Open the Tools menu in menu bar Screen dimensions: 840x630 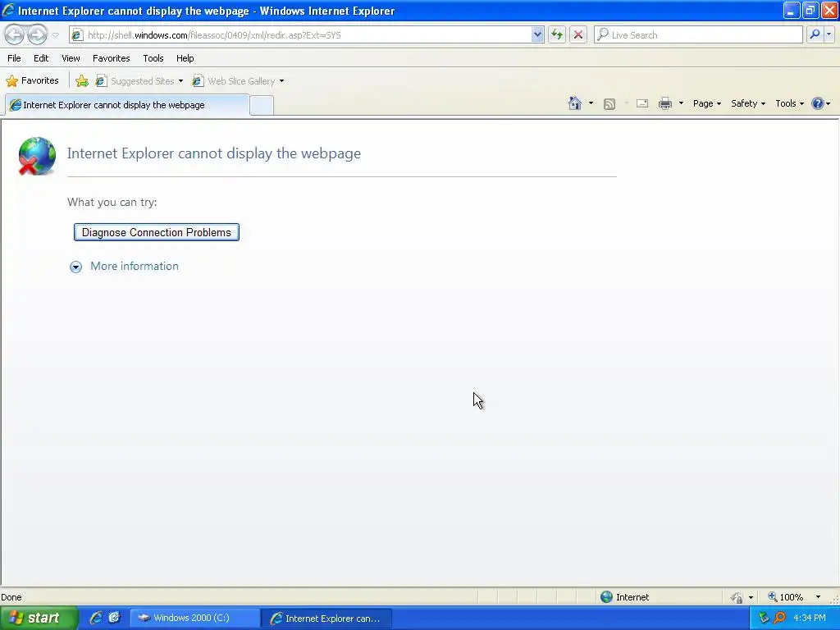tap(153, 58)
